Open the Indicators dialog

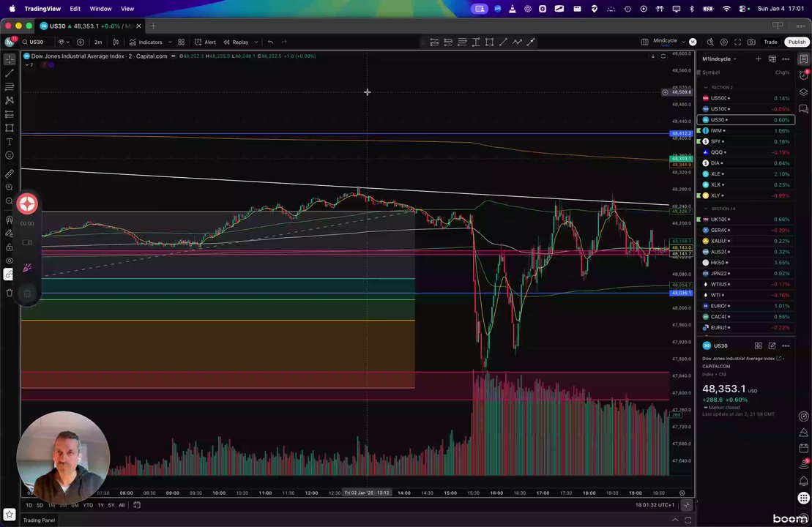[146, 42]
